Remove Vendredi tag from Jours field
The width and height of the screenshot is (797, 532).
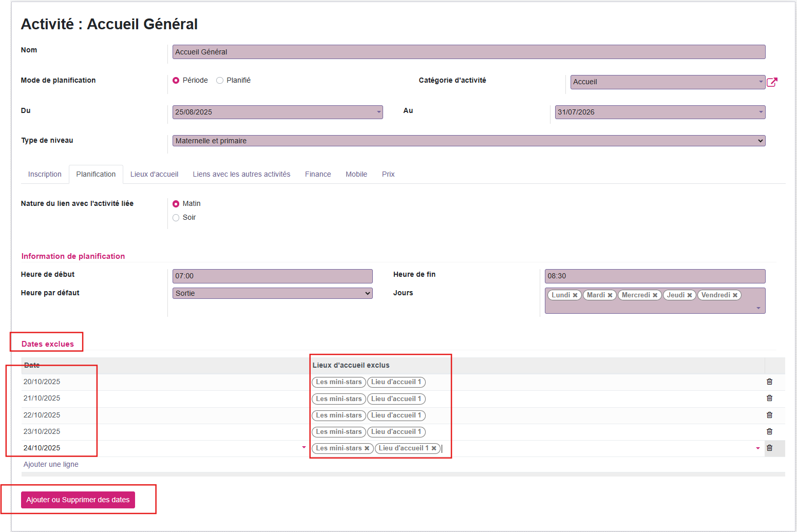(x=735, y=295)
